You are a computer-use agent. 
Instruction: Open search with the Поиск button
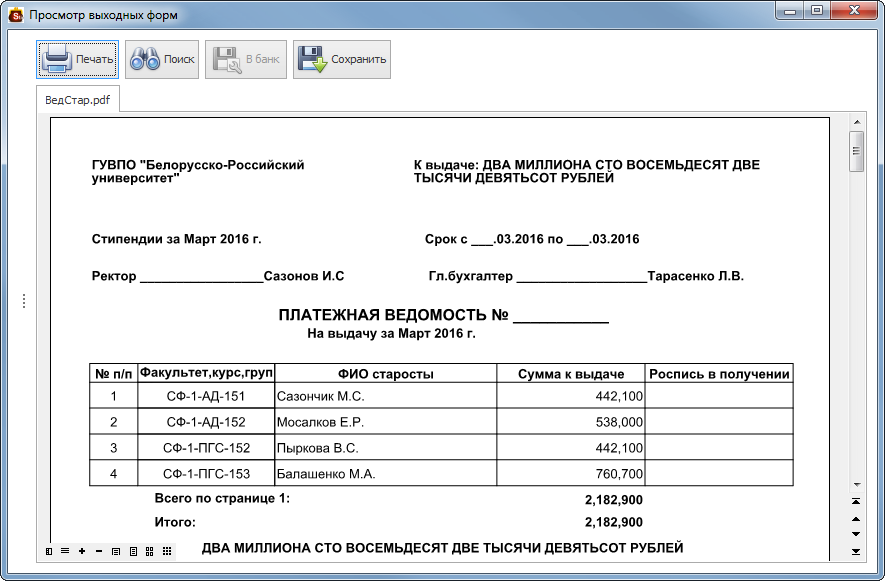162,59
